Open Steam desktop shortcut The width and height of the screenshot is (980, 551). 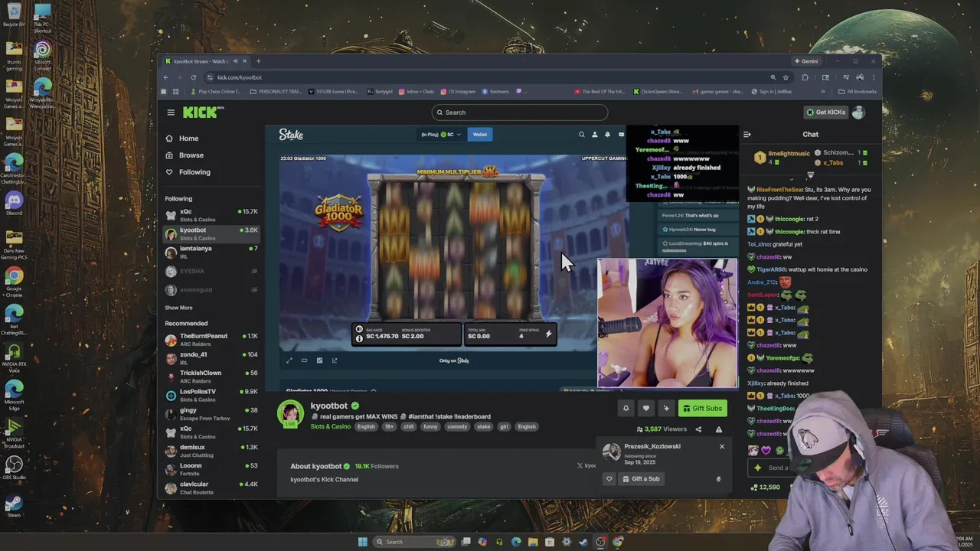click(14, 505)
